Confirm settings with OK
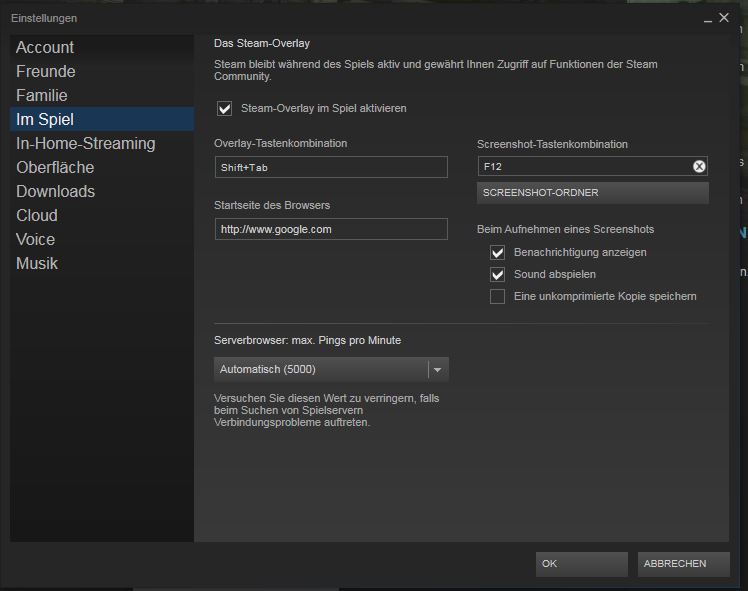This screenshot has width=748, height=591. pos(582,564)
